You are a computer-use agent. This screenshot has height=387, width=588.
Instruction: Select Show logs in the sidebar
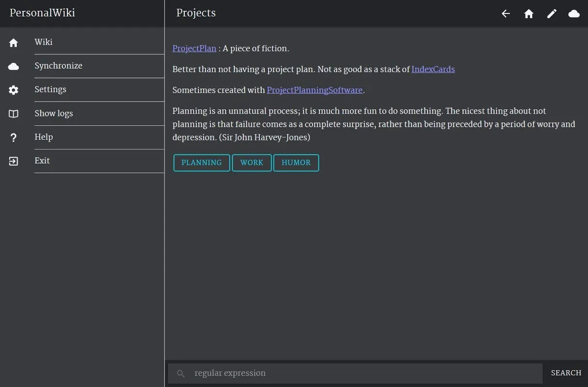tap(82, 113)
